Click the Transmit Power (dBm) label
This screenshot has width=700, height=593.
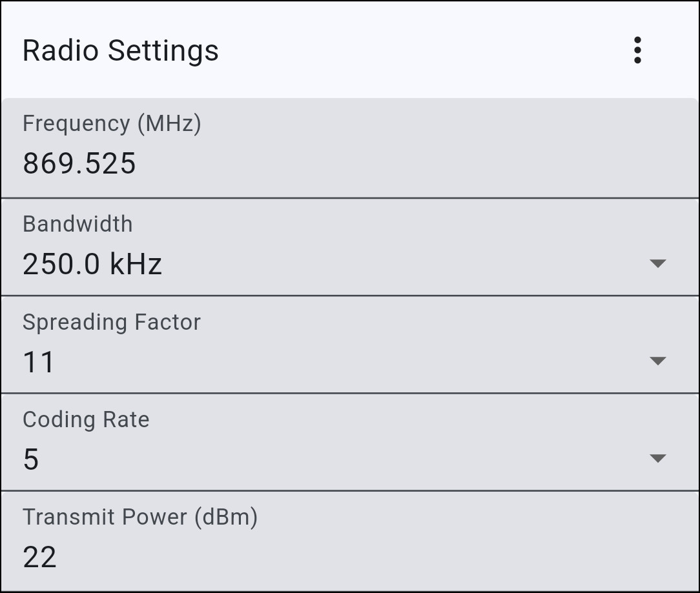point(140,517)
